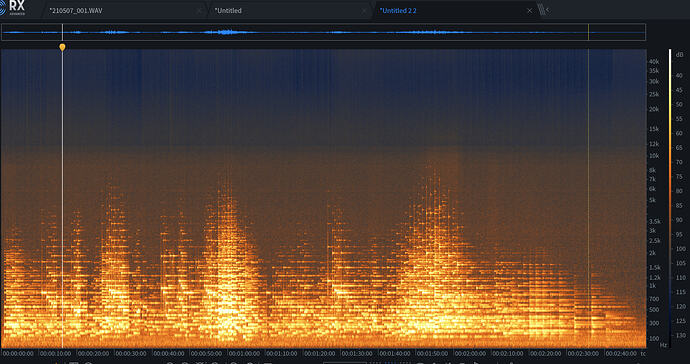Click the tc time format label
Screen dimensions: 690x364
pos(643,353)
